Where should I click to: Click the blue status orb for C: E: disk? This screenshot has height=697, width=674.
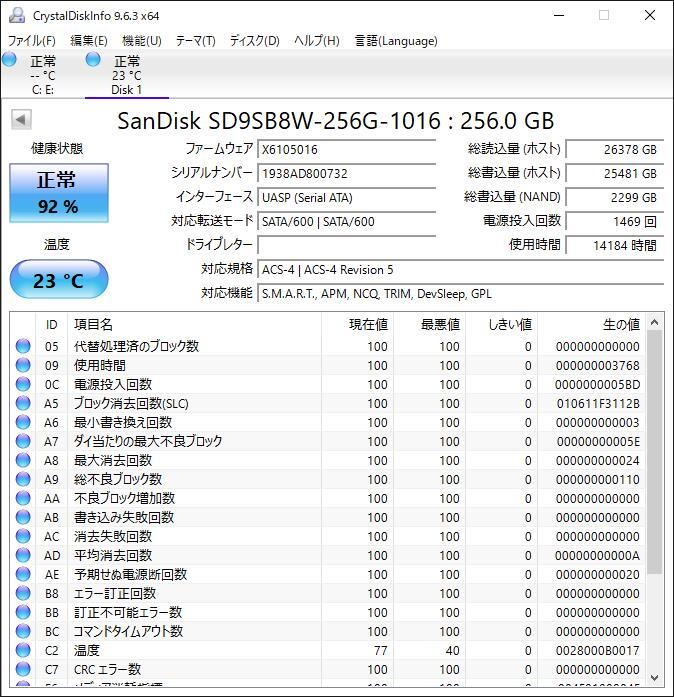tap(10, 59)
